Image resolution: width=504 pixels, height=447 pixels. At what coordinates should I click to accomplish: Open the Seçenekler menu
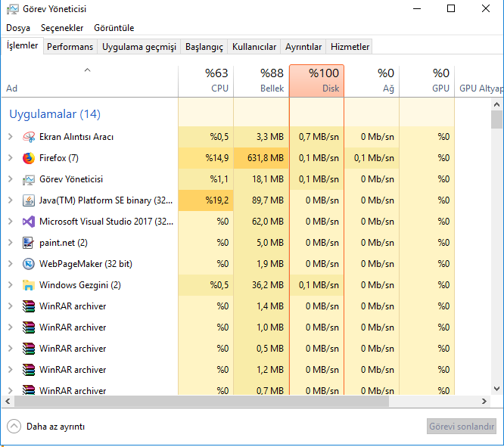click(x=62, y=28)
